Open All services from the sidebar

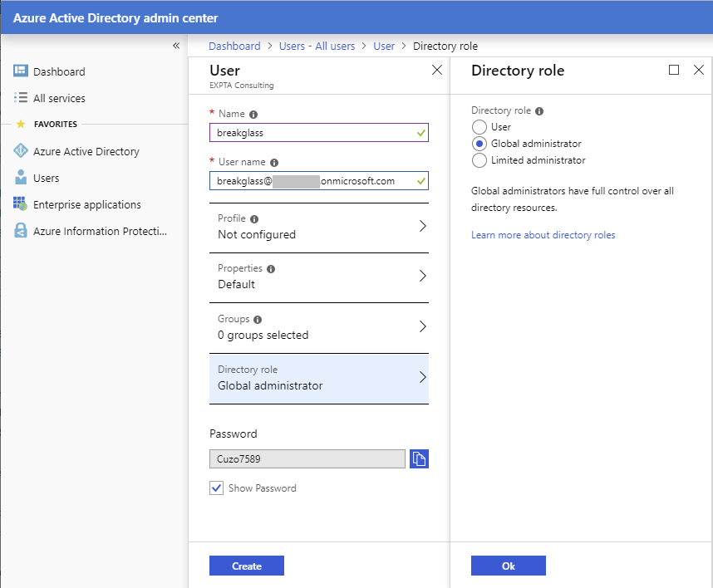(18, 98)
